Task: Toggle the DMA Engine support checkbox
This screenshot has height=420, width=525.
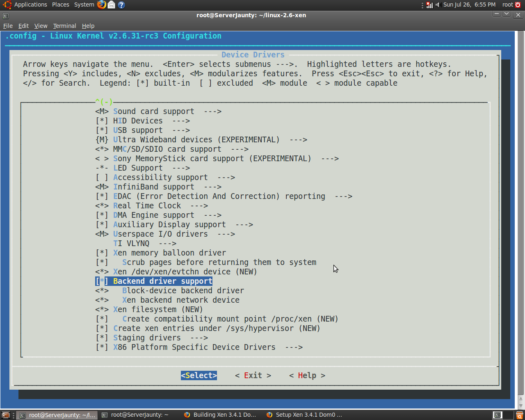Action: click(102, 215)
